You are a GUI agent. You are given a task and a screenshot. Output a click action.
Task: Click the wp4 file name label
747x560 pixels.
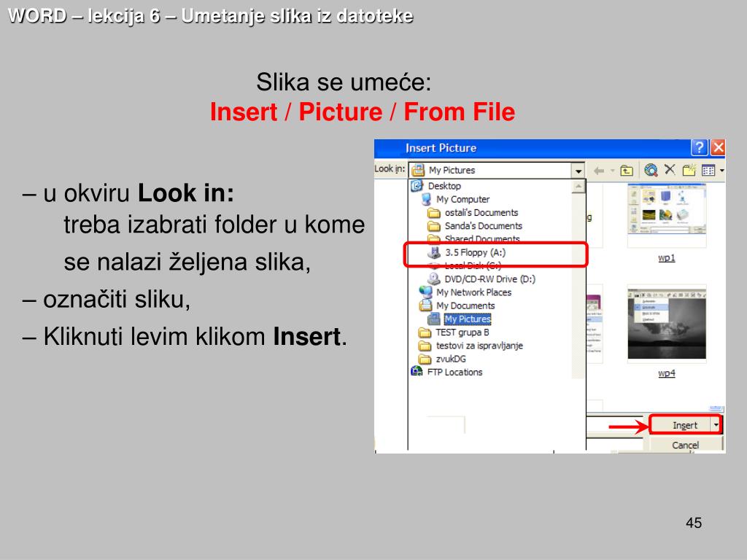click(x=667, y=373)
